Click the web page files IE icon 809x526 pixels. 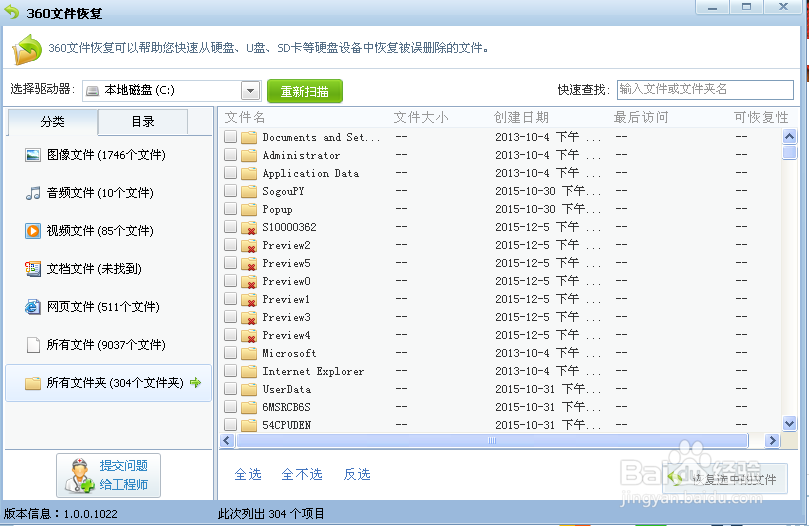[33, 307]
